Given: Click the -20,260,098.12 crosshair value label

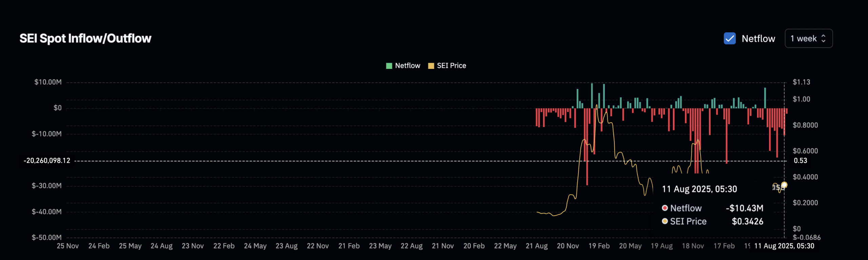Looking at the screenshot, I should [x=47, y=161].
